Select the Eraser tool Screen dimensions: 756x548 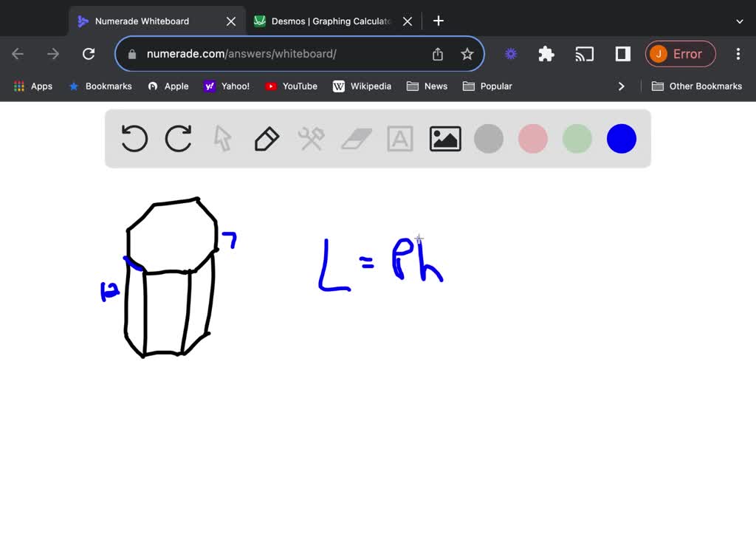[355, 138]
